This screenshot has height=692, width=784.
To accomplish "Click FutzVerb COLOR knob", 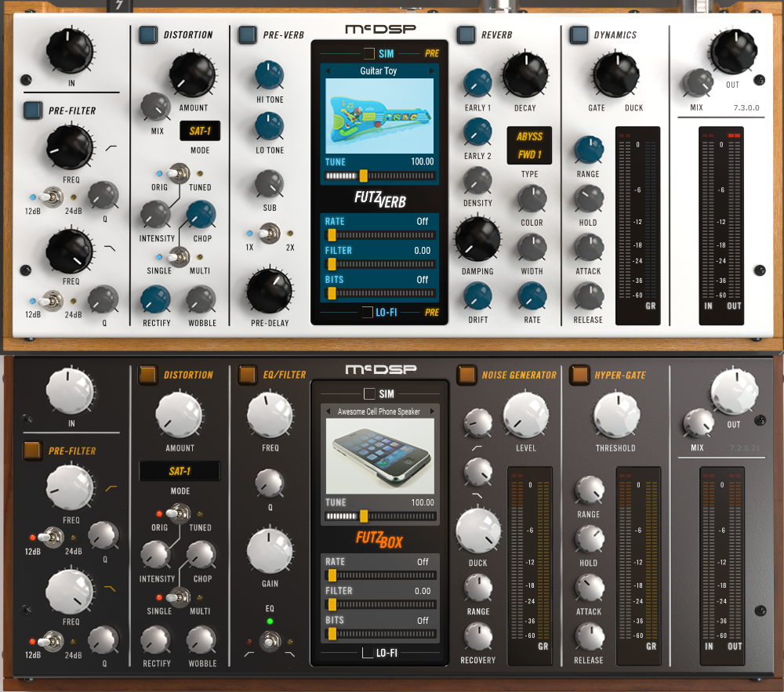I will pos(532,198).
